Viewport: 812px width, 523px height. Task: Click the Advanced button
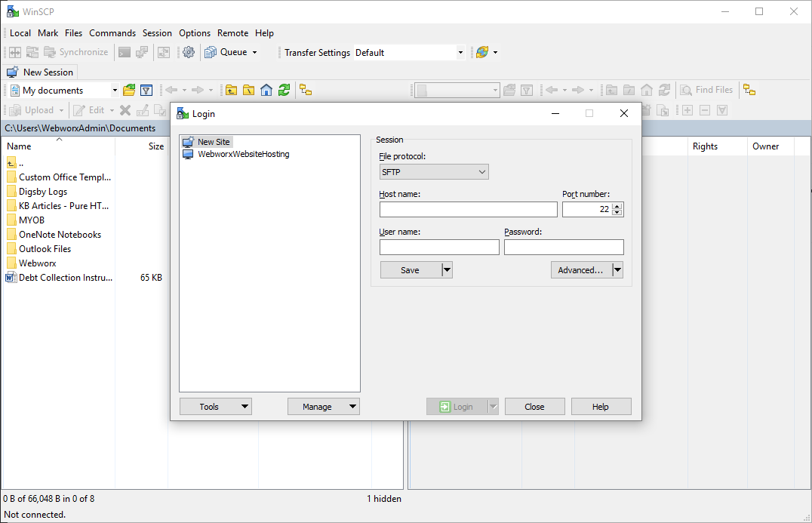tap(582, 269)
